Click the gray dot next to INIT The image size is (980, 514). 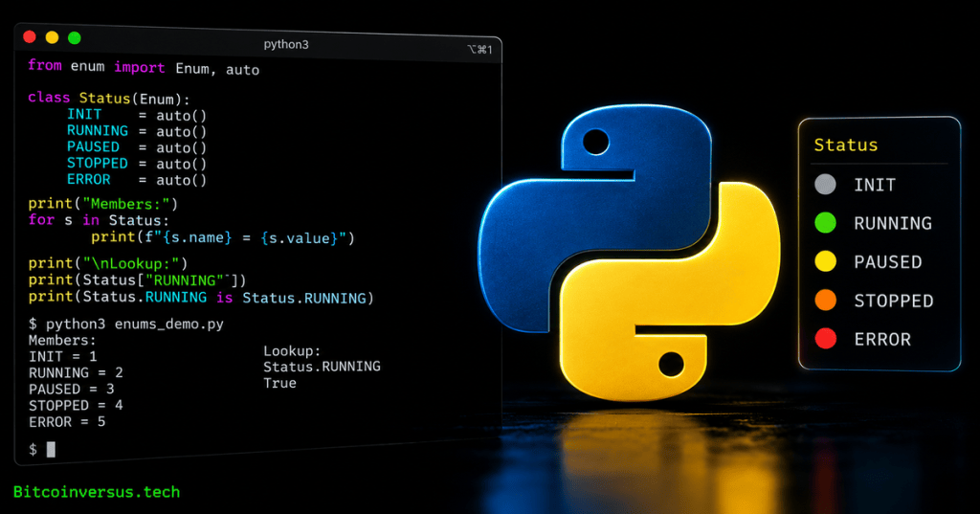[826, 184]
